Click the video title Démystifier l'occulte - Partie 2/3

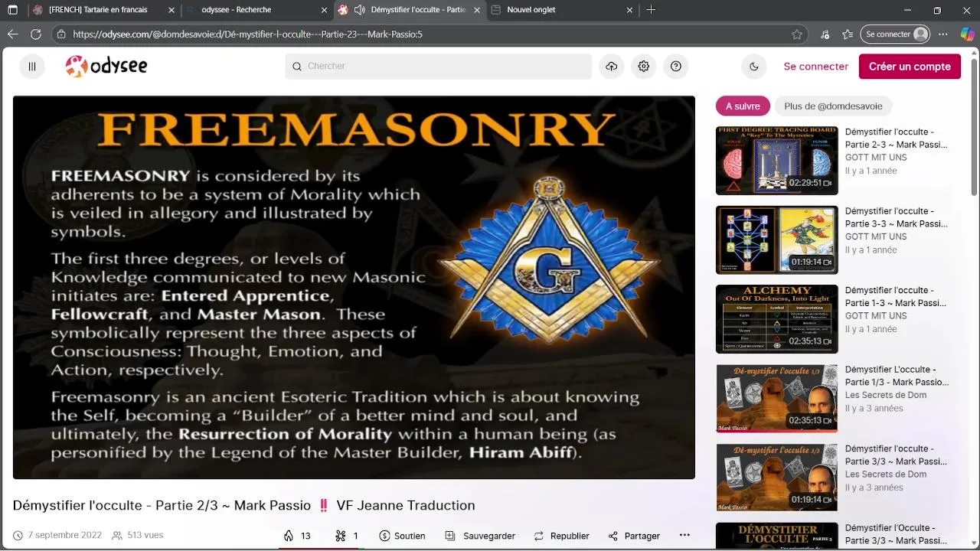click(x=244, y=506)
